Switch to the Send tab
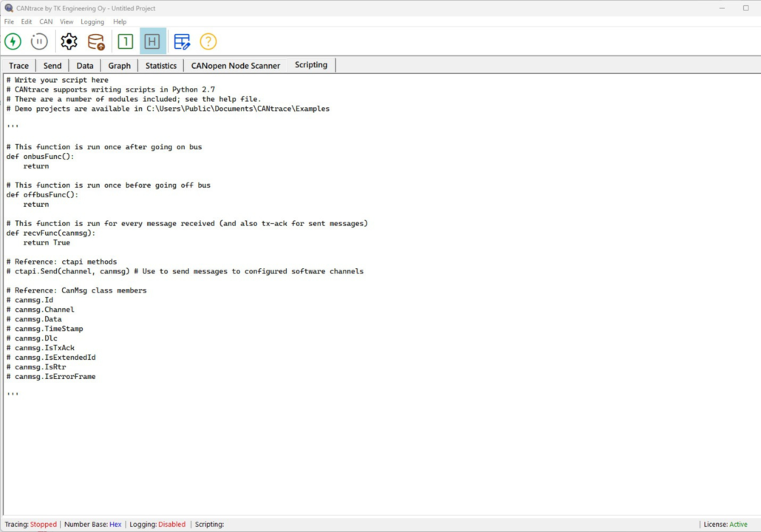The height and width of the screenshot is (532, 761). 52,66
